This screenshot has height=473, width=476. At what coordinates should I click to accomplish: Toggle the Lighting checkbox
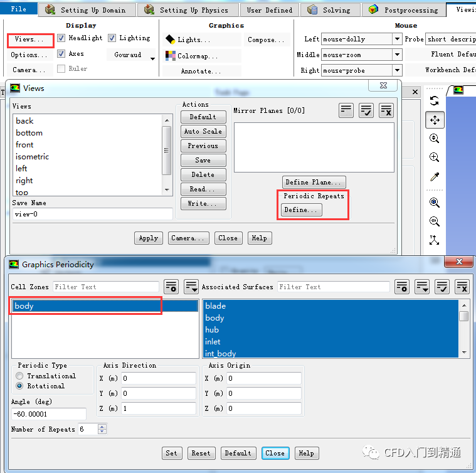coord(112,38)
